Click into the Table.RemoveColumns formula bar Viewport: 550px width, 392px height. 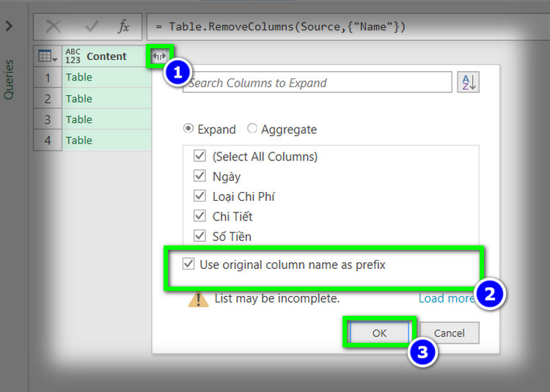coord(348,26)
